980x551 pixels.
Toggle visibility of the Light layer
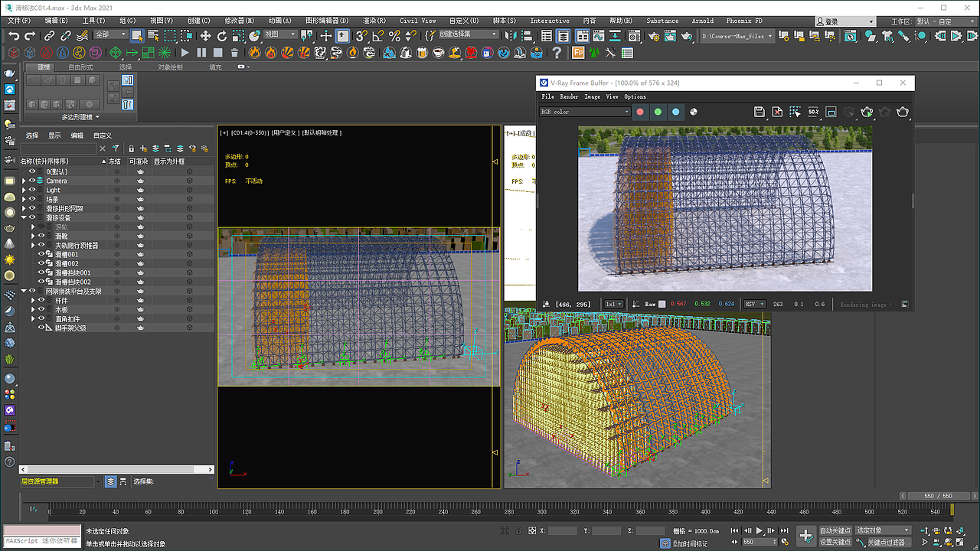(32, 190)
